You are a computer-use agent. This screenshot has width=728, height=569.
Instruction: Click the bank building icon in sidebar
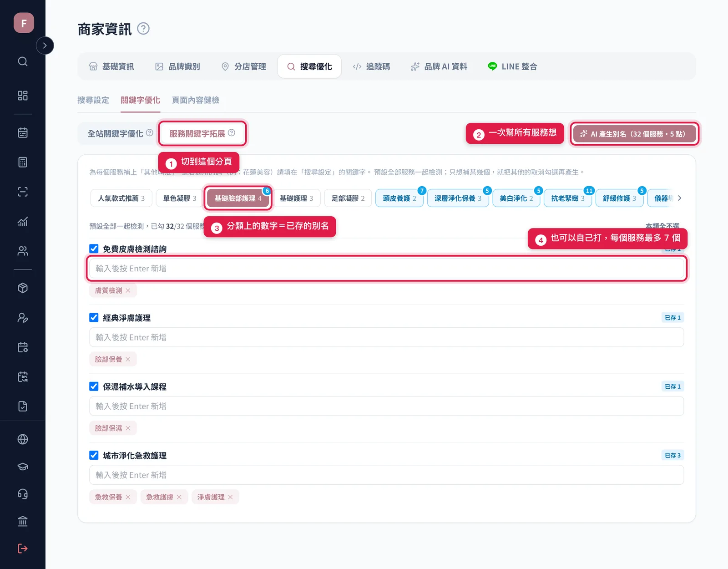pyautogui.click(x=23, y=521)
